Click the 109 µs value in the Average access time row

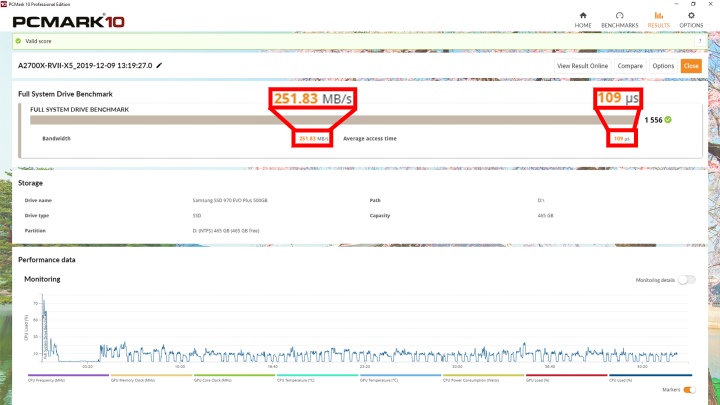(x=621, y=138)
